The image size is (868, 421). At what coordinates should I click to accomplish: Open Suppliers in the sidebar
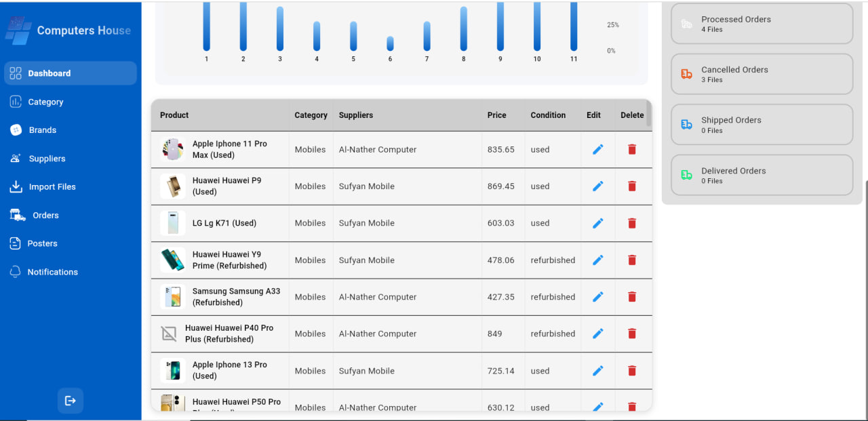(47, 159)
